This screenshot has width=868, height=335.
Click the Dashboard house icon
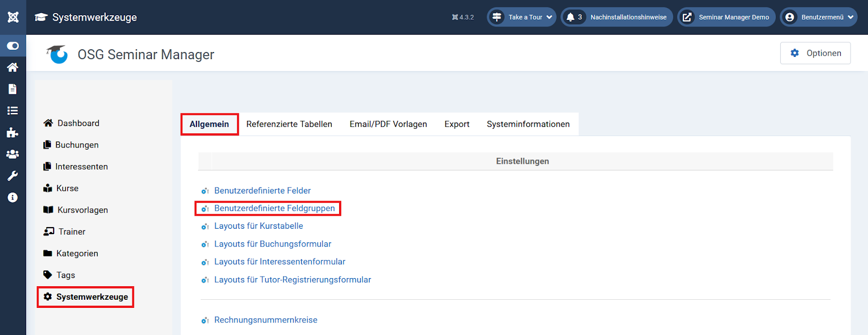(48, 123)
